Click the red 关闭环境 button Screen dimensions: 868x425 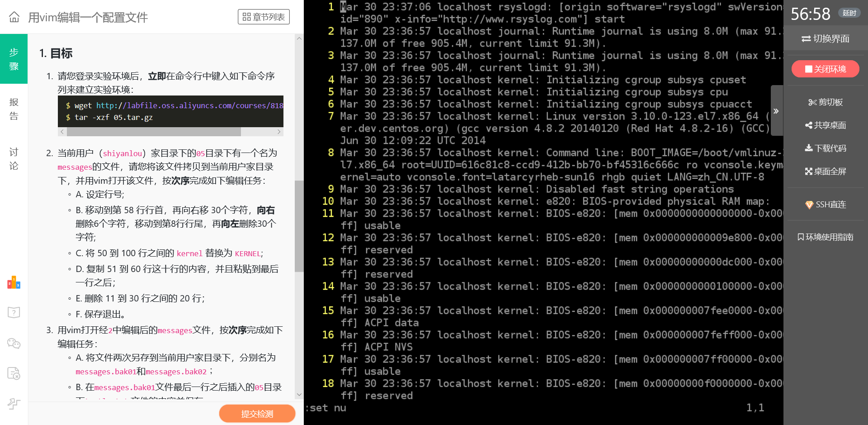click(x=825, y=69)
